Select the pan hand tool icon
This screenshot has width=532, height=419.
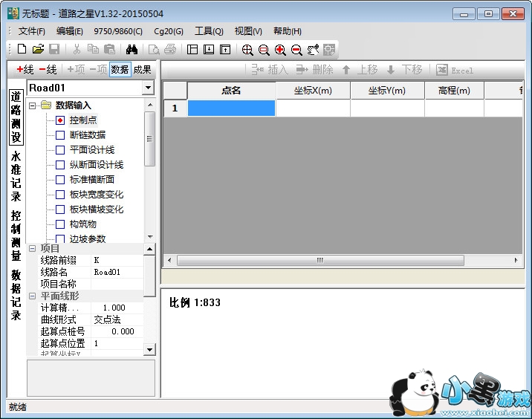click(x=313, y=50)
